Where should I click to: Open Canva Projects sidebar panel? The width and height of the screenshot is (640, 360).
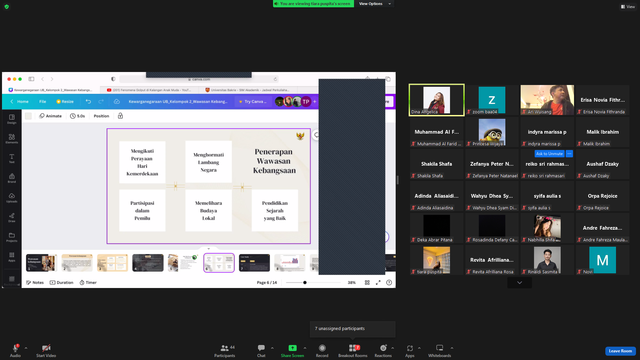[11, 237]
